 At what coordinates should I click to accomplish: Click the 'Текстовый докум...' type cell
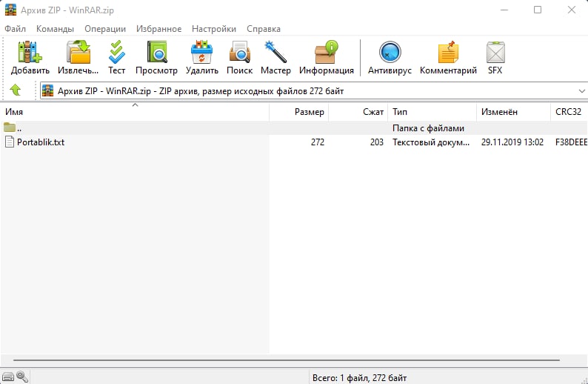click(x=431, y=142)
